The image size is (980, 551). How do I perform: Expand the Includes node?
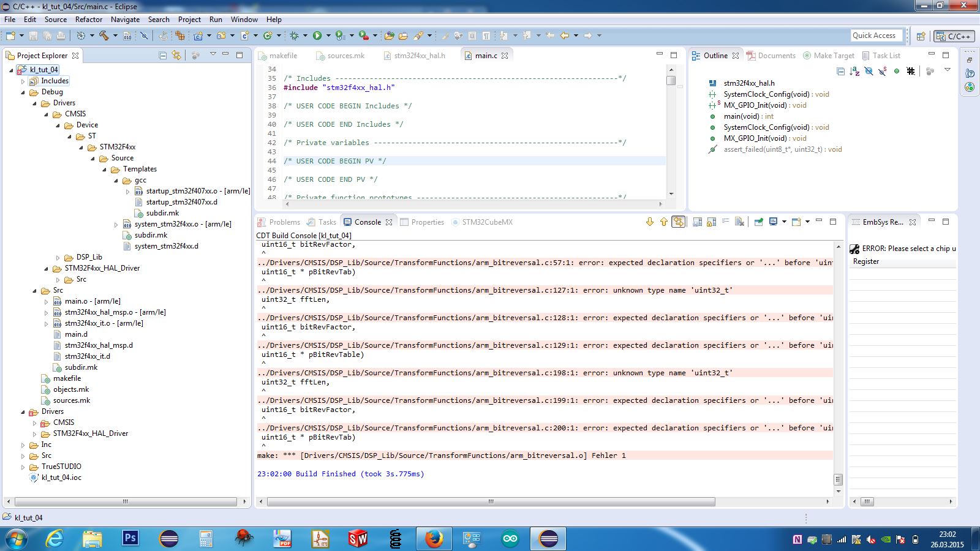click(x=23, y=81)
